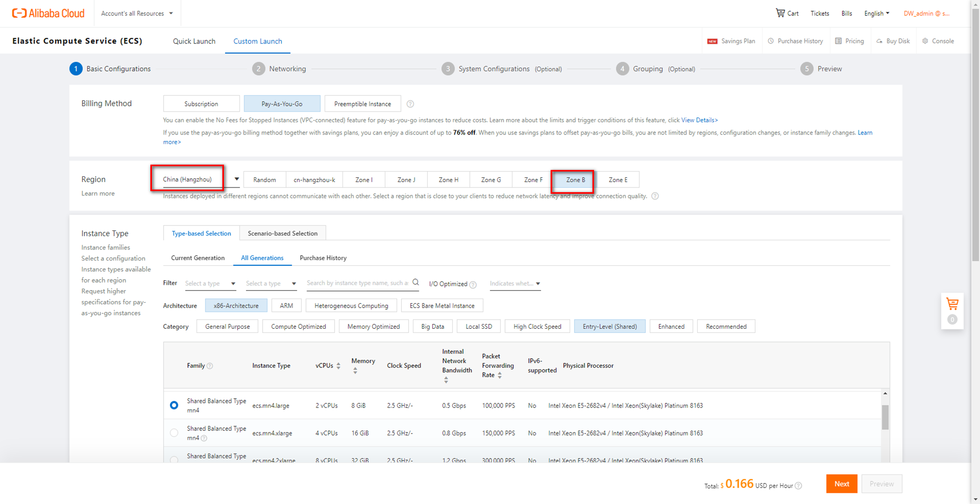Select Zone B option
This screenshot has height=504, width=980.
[576, 180]
